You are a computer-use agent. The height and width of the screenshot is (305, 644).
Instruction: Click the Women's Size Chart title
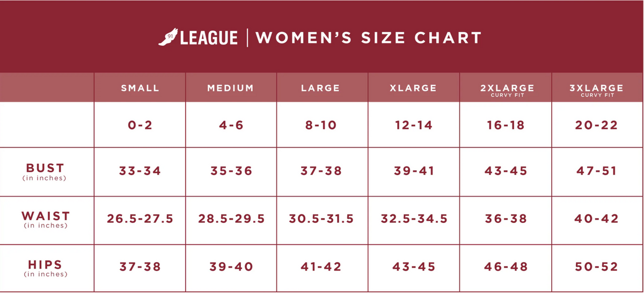pos(368,38)
